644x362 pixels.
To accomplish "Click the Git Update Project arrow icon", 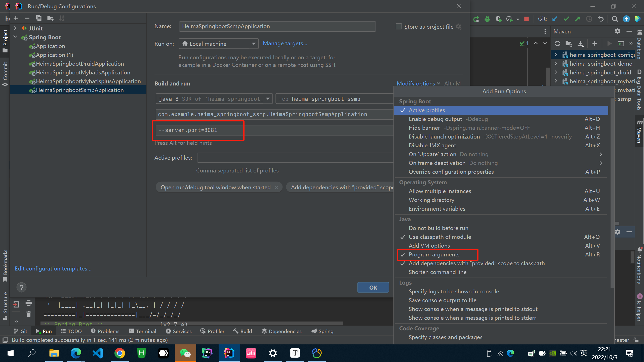I will [555, 19].
